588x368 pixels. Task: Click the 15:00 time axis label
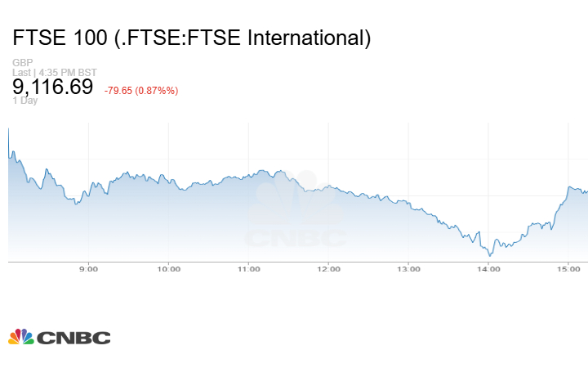(x=568, y=268)
